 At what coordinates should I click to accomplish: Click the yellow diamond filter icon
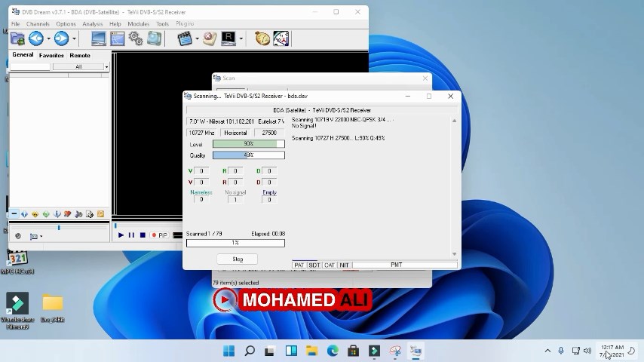(35, 214)
